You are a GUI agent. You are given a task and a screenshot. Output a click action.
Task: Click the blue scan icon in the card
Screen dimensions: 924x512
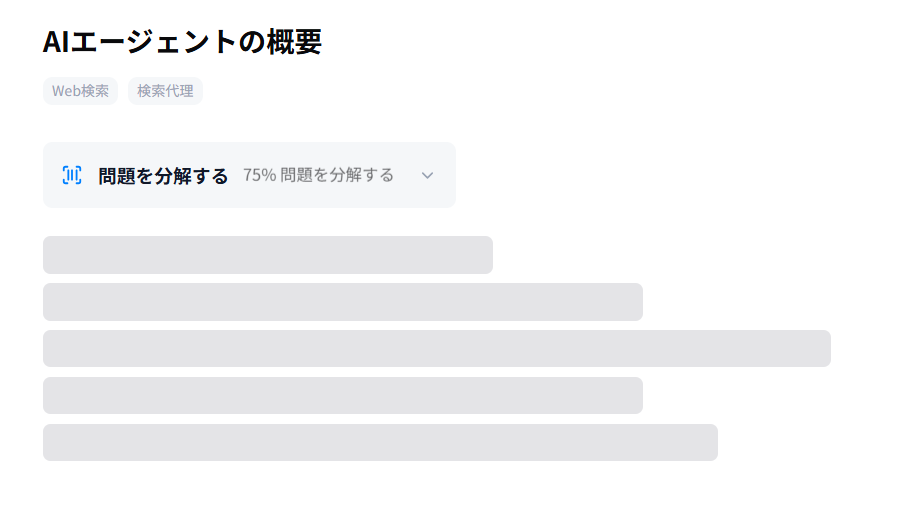[72, 175]
